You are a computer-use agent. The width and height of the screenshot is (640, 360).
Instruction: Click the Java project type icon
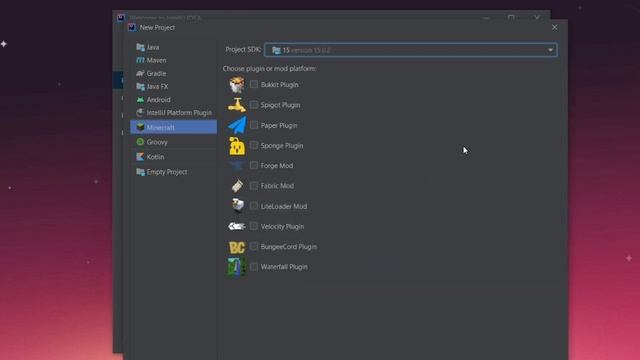(140, 47)
